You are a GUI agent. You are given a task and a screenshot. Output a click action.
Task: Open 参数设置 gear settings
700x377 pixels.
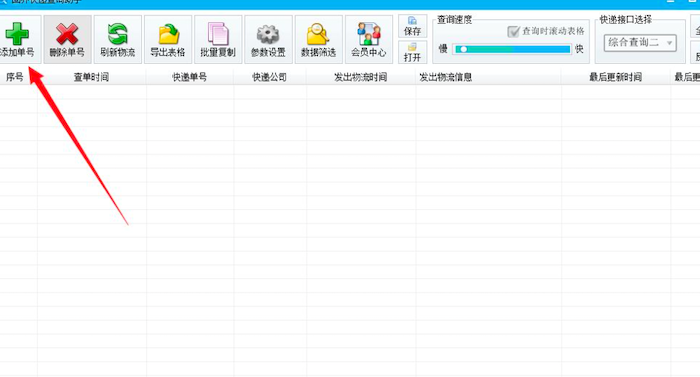pyautogui.click(x=268, y=39)
